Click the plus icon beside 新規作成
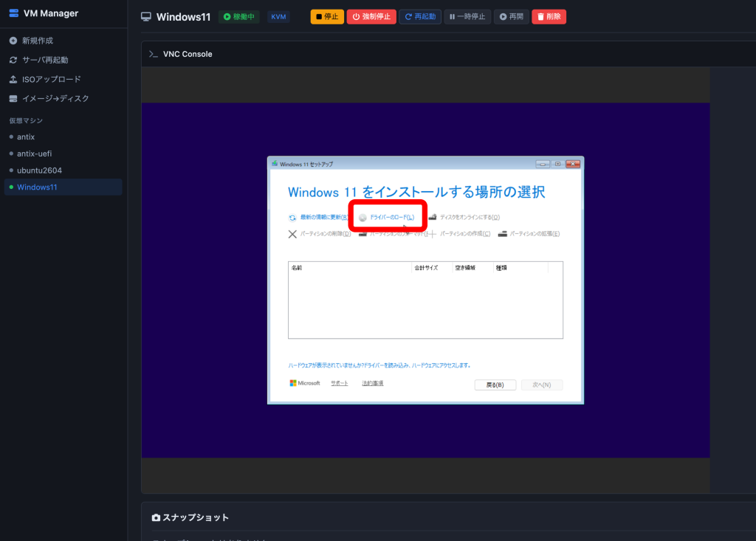Viewport: 756px width, 541px height. 13,41
